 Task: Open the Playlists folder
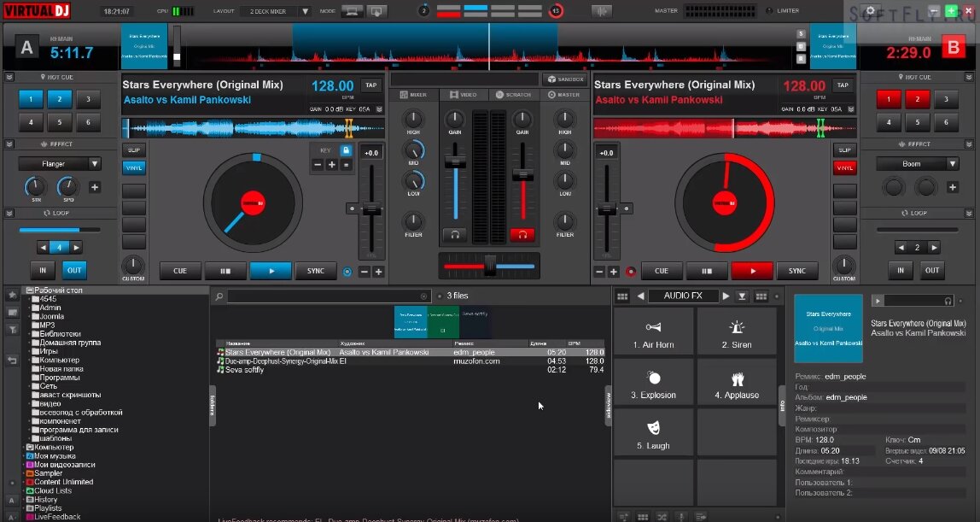tap(48, 508)
